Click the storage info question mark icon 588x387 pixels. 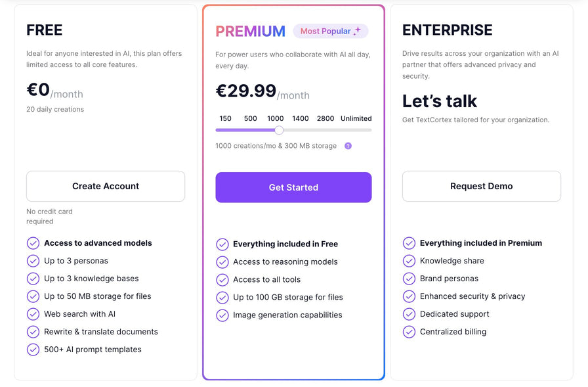(348, 146)
